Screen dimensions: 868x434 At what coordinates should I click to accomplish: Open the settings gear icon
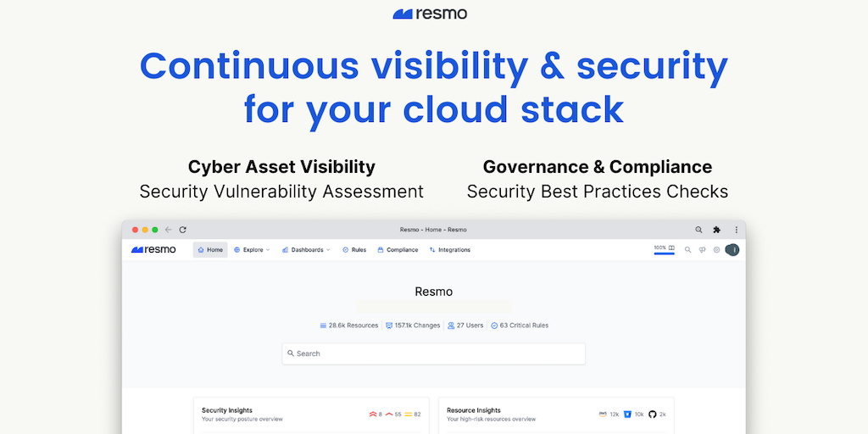tap(716, 250)
